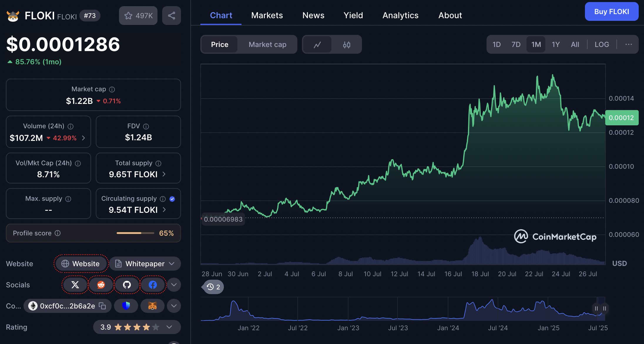The image size is (644, 344).
Task: Set chart range to 7D
Action: tap(516, 44)
